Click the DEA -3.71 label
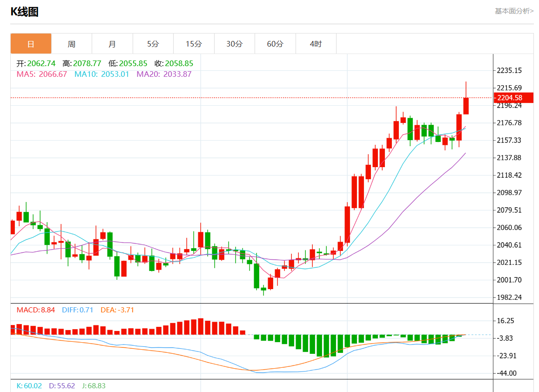Screen dimensions: 539x392 tap(117, 310)
